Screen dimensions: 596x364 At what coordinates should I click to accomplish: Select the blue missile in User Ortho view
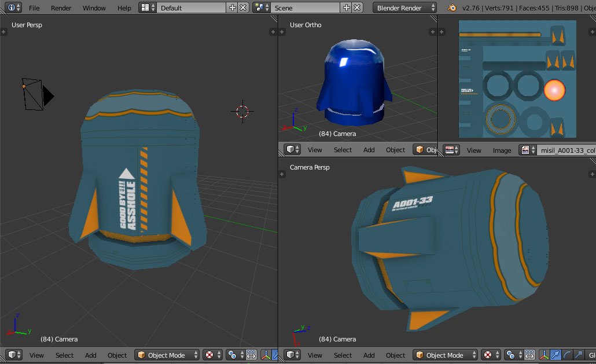[354, 83]
